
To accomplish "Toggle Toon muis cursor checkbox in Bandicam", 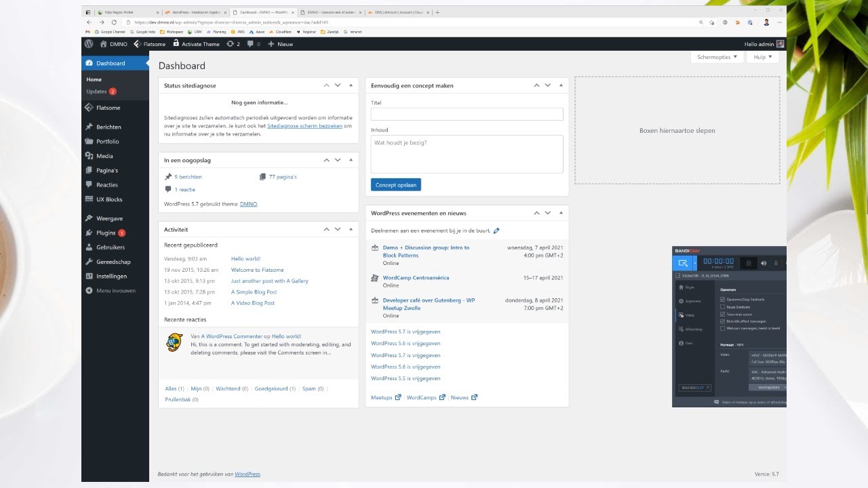I will point(723,314).
